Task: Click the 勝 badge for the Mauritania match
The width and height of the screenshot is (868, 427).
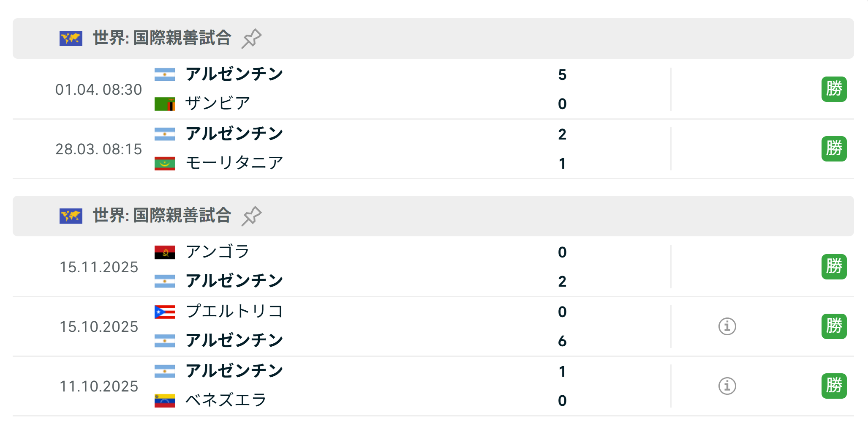Action: coord(834,149)
